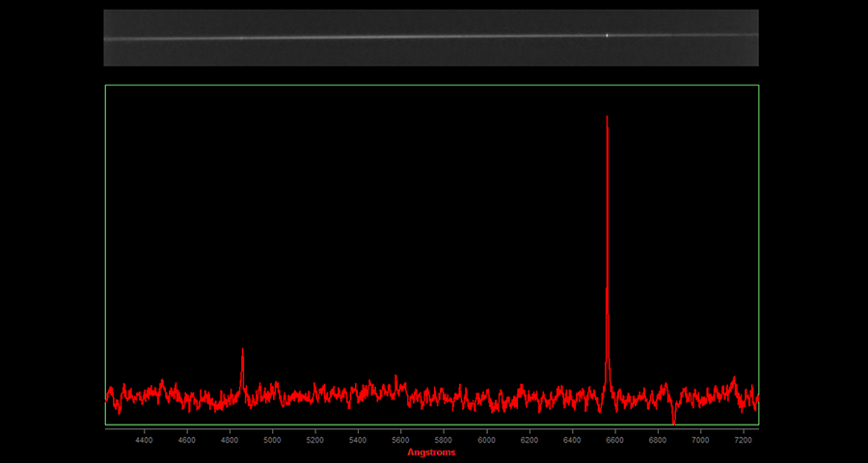Click the 7000 tick label on the axis
The width and height of the screenshot is (868, 463).
[701, 440]
